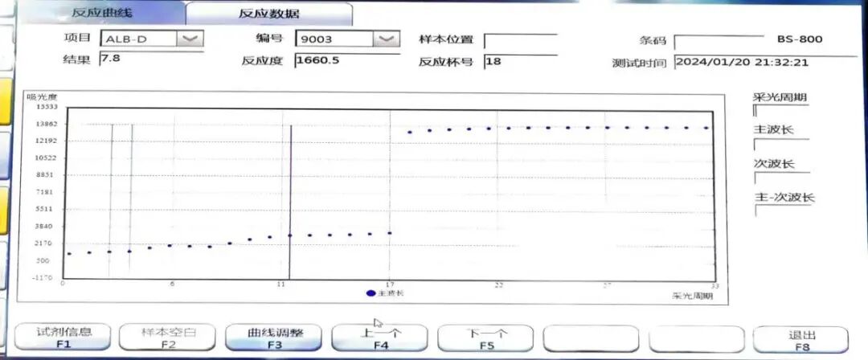
Task: Click the 采光周期 value field on the right
Action: click(781, 110)
